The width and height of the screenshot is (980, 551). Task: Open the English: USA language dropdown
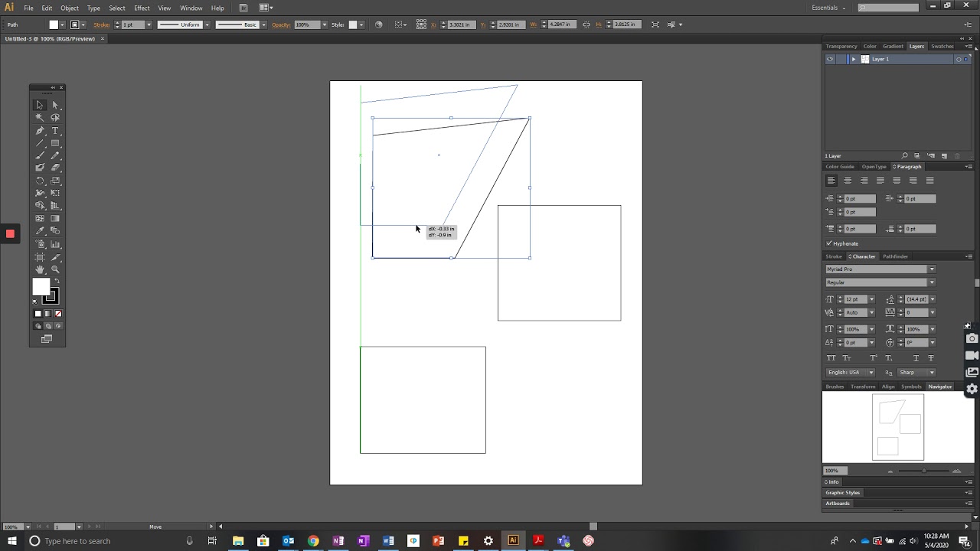pyautogui.click(x=871, y=372)
